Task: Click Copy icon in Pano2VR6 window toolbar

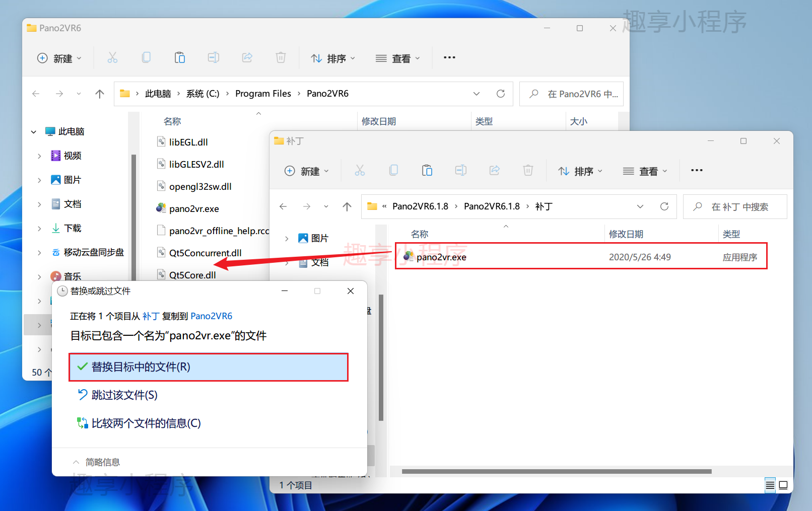Action: point(146,58)
